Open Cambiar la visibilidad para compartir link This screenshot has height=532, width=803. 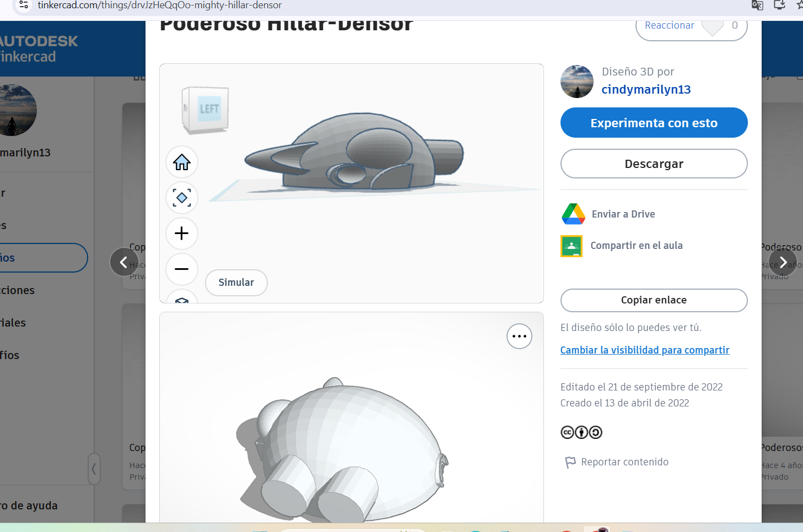pyautogui.click(x=644, y=350)
